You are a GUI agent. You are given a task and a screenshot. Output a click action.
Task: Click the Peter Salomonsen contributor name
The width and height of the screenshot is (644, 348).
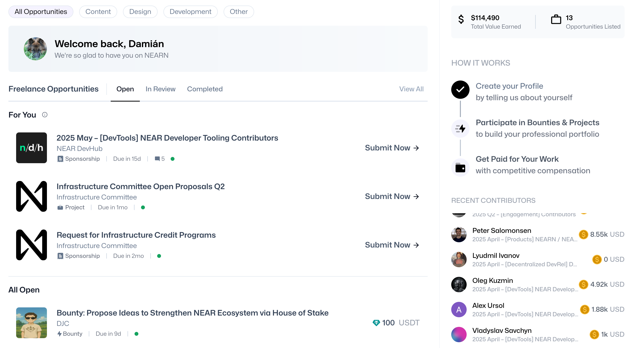pyautogui.click(x=502, y=230)
